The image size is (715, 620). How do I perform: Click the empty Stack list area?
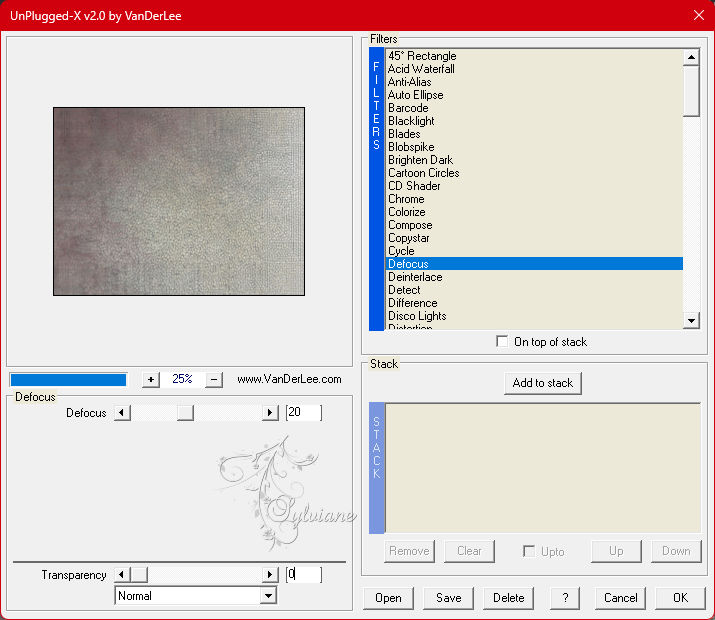tap(543, 468)
